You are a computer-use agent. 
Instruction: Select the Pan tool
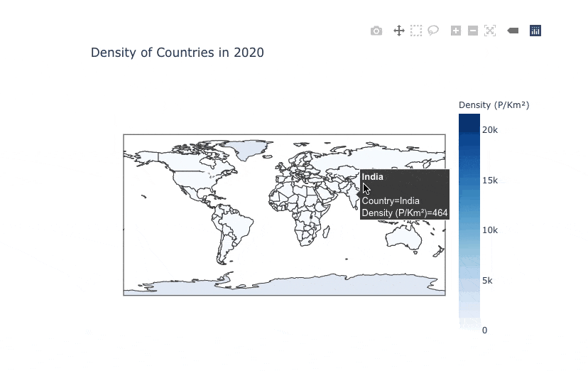[399, 31]
